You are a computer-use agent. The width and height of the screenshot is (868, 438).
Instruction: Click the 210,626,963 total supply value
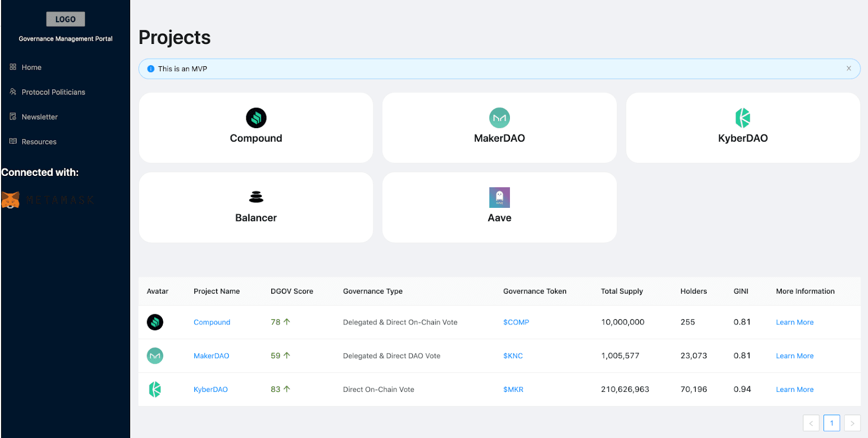(625, 390)
